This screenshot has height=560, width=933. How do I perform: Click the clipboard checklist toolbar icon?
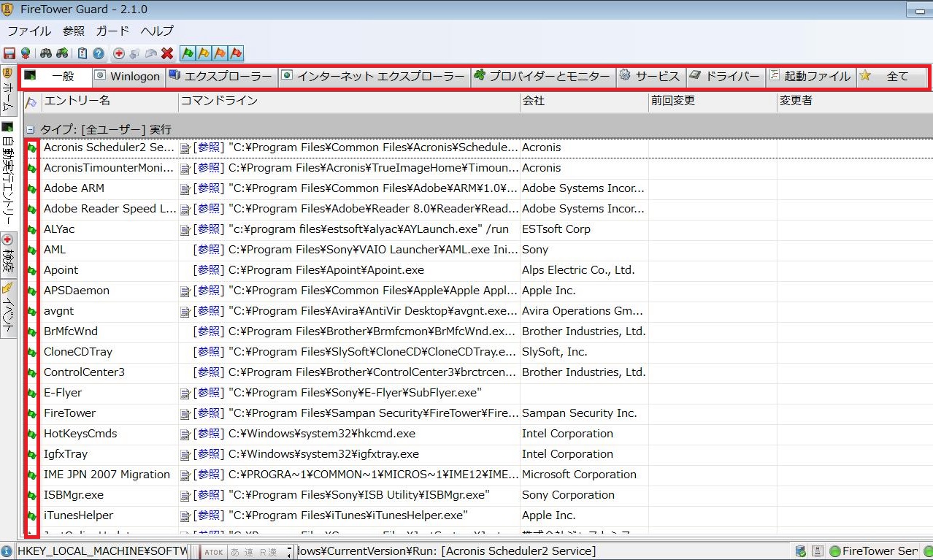(82, 53)
